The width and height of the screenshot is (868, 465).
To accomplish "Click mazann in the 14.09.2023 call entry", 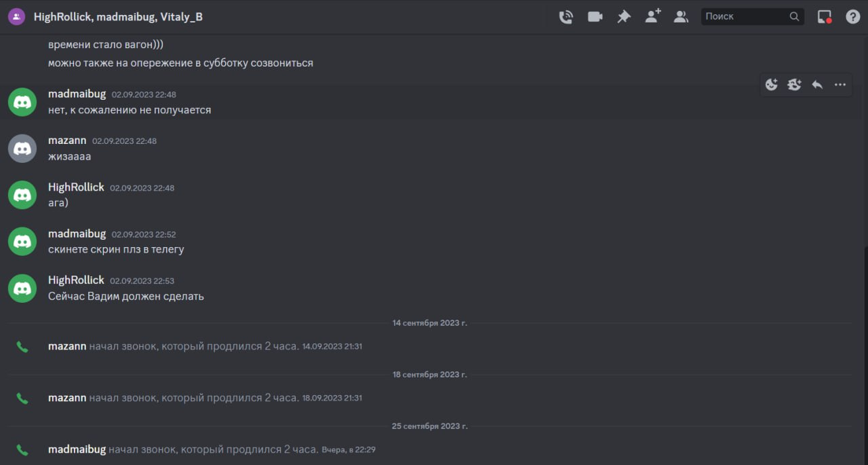I will [x=67, y=346].
